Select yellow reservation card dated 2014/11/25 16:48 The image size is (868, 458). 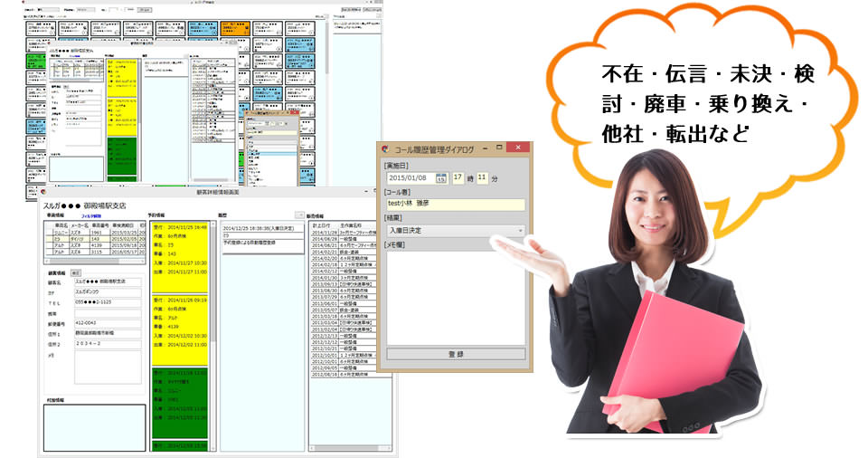tap(179, 258)
